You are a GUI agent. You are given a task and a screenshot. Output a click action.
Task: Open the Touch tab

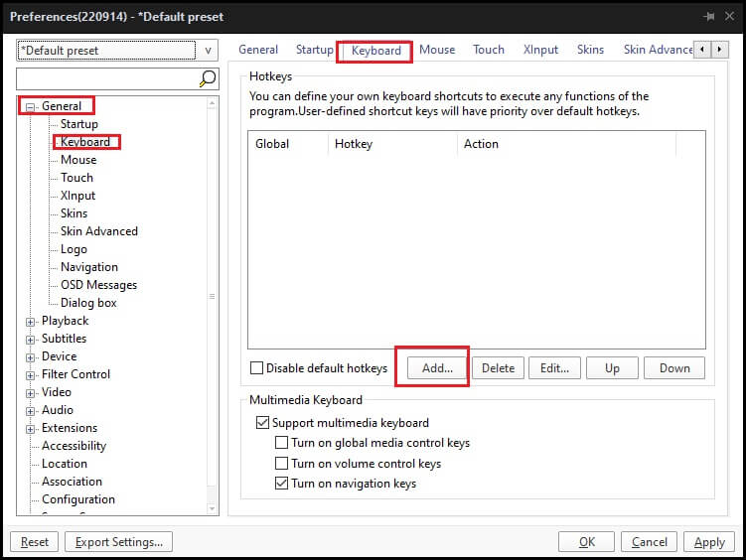(488, 50)
